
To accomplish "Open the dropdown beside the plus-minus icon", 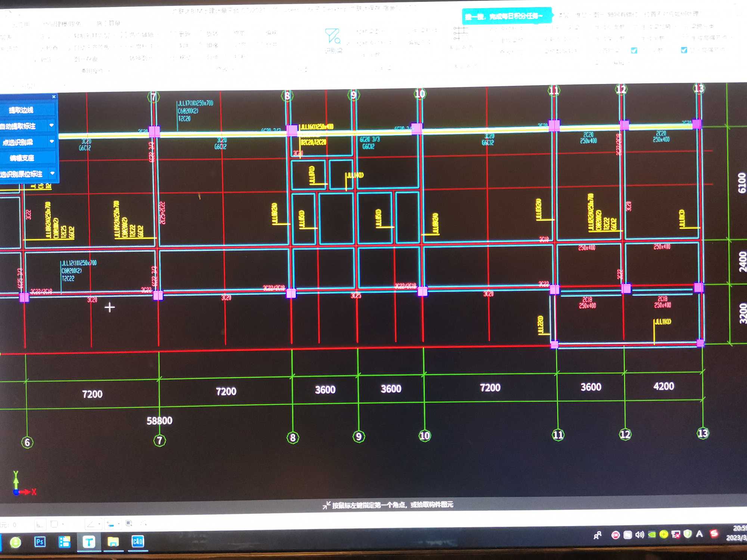I will coord(119,524).
